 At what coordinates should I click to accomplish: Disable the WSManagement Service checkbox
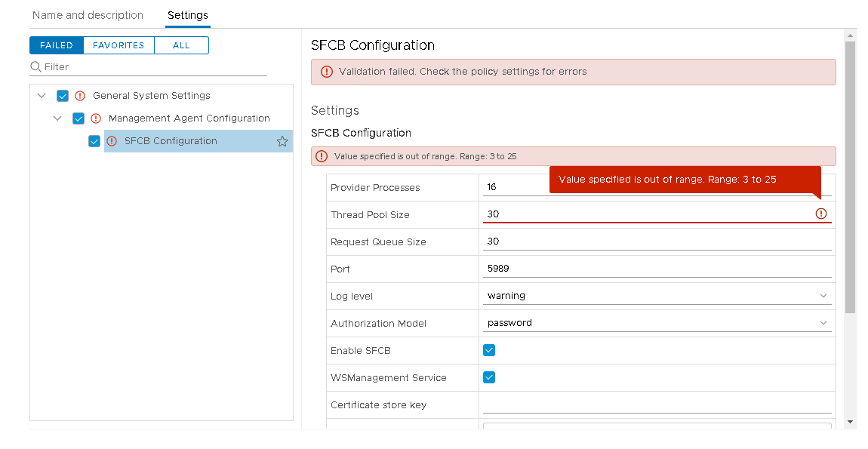(x=489, y=377)
